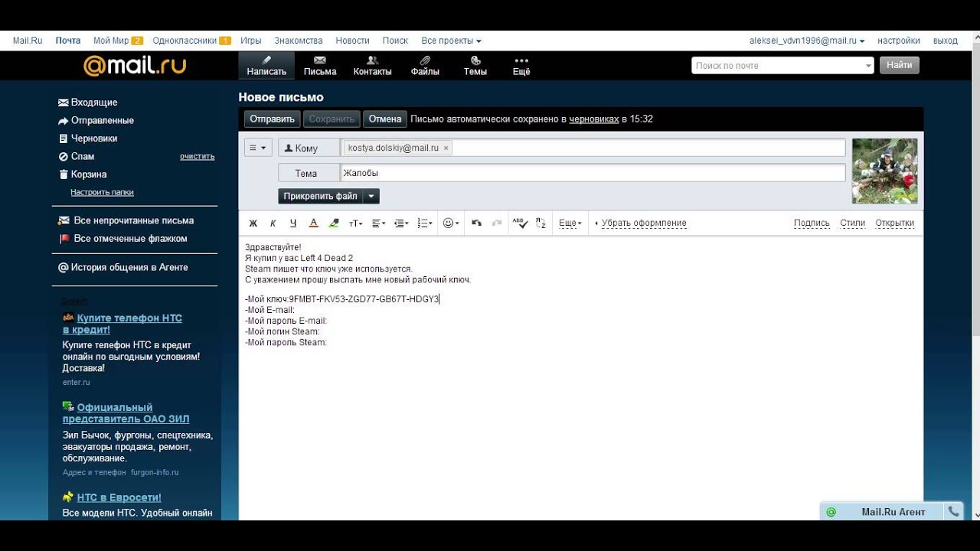The image size is (980, 551).
Task: Open the numbered list dropdown
Action: [425, 223]
